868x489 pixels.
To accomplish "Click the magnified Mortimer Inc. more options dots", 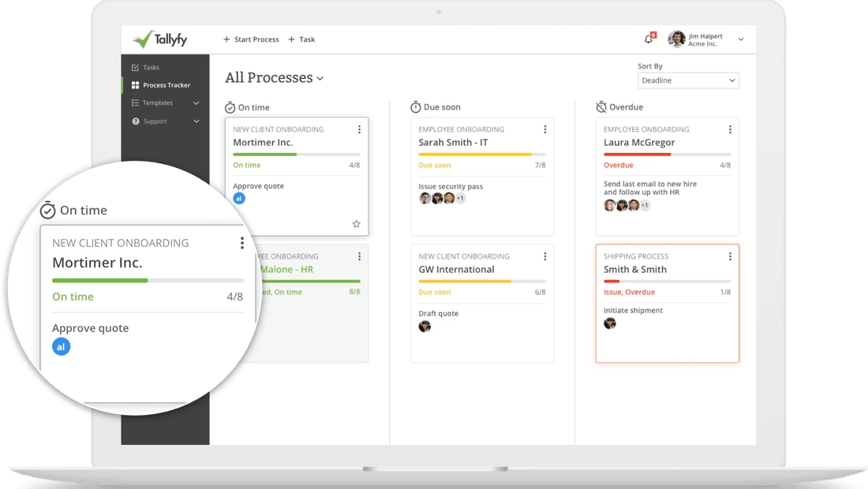I will (x=242, y=244).
